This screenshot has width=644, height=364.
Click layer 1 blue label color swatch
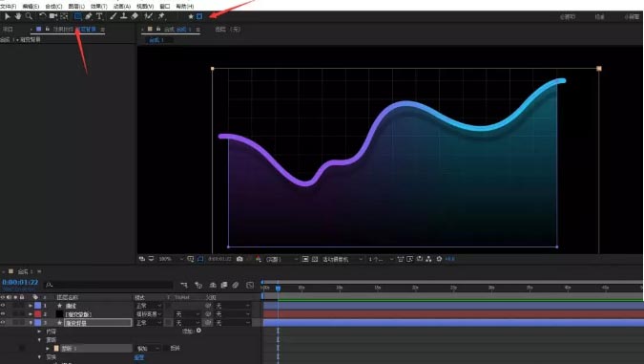click(x=38, y=306)
